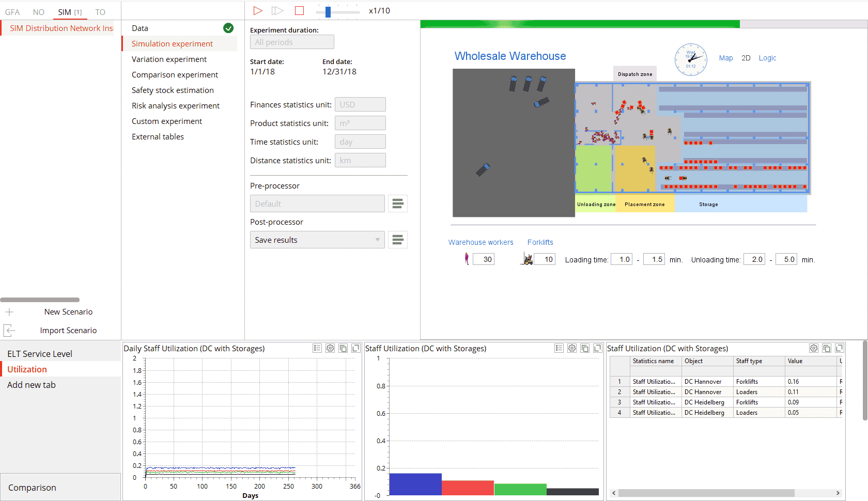Open settings gear of Staff Utilization table
This screenshot has width=868, height=501.
click(814, 348)
